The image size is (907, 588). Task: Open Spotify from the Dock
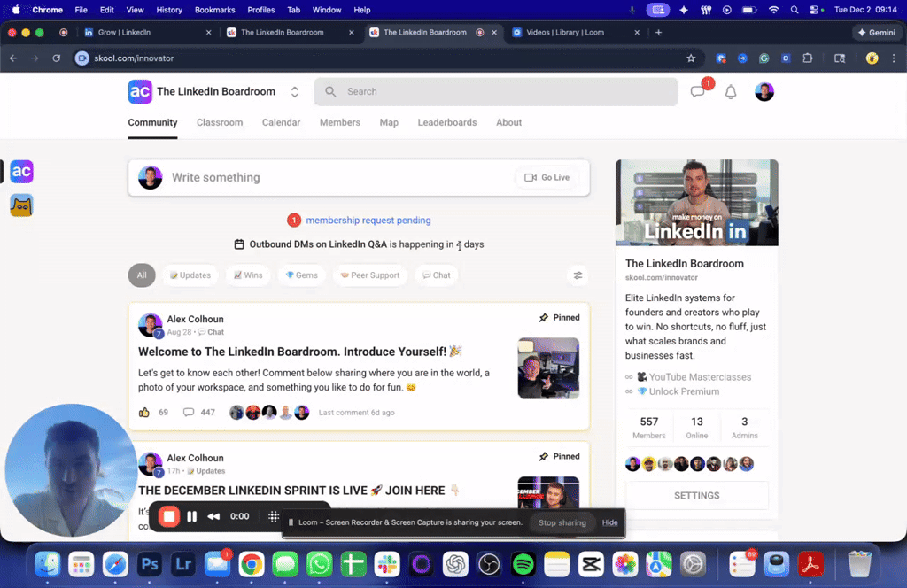pos(523,564)
